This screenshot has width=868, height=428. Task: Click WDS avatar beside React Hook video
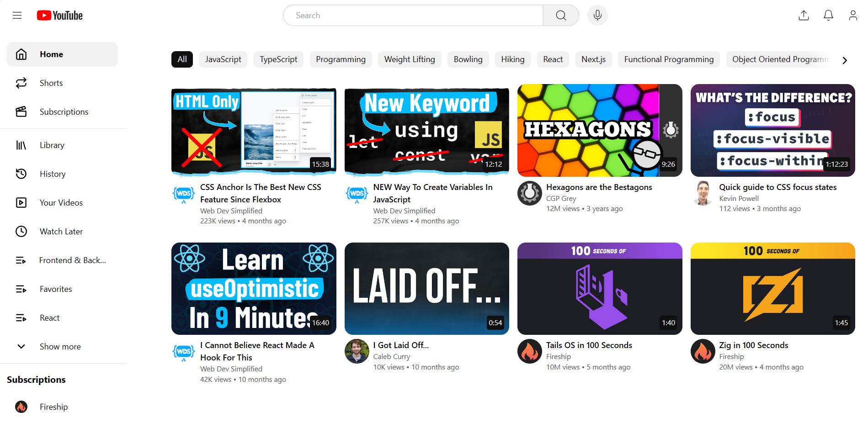[184, 352]
